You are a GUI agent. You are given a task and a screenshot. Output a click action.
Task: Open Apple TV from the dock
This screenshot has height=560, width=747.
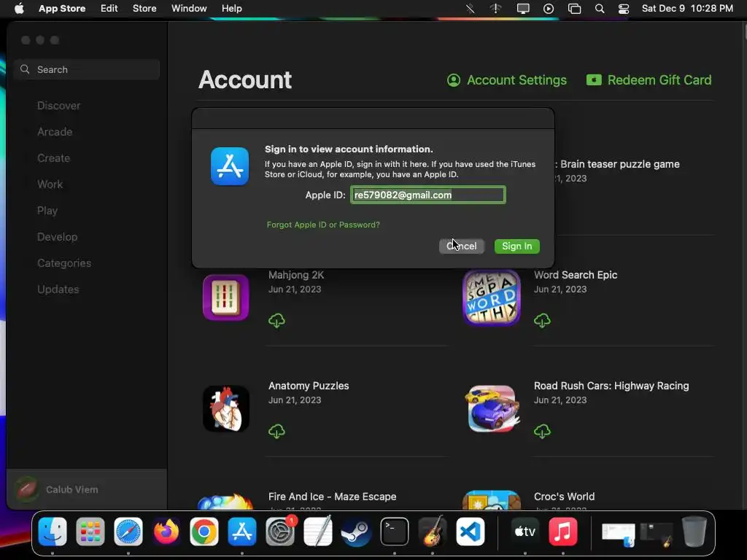[x=525, y=532]
